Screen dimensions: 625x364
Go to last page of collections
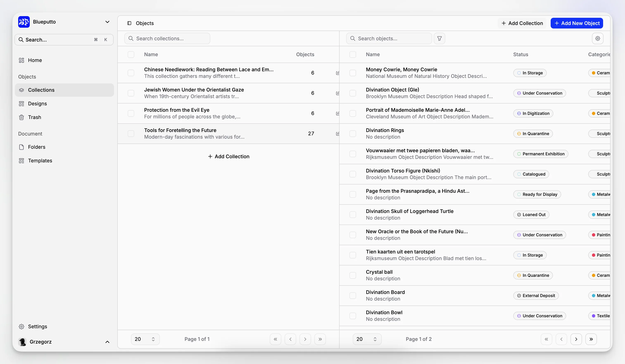[x=320, y=339]
